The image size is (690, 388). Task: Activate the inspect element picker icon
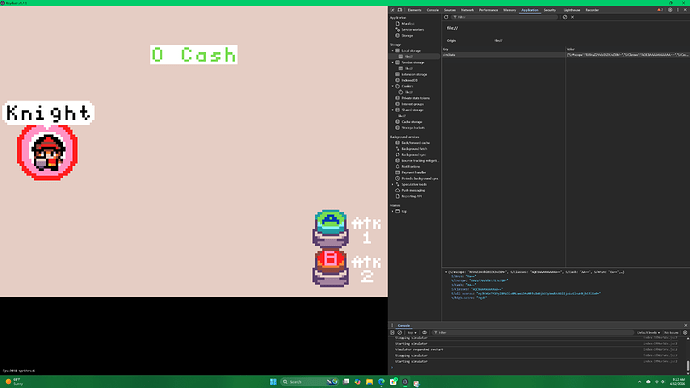pos(393,10)
